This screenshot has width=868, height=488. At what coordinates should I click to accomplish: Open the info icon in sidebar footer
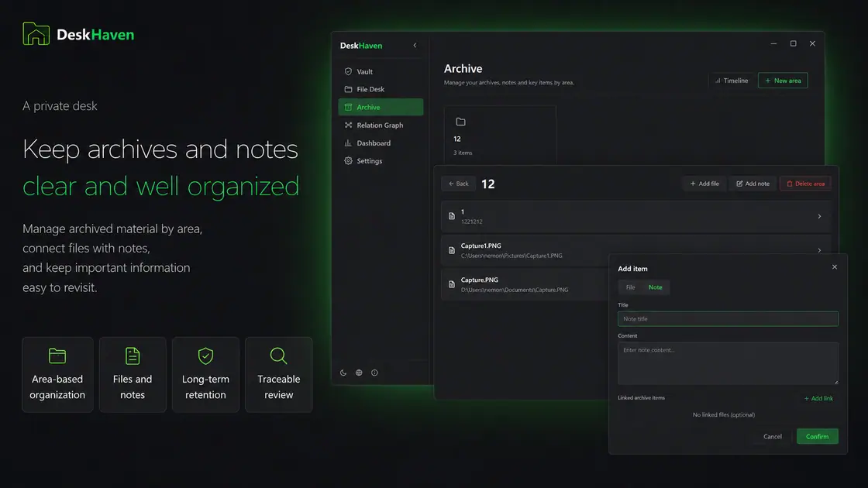[374, 373]
